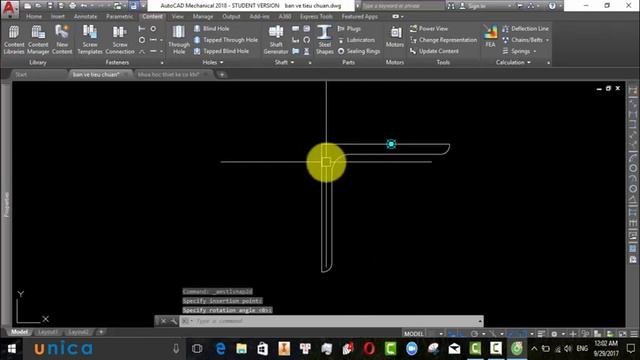Add a new drawing tab with plus button
Image resolution: width=640 pixels, height=360 pixels.
point(222,75)
